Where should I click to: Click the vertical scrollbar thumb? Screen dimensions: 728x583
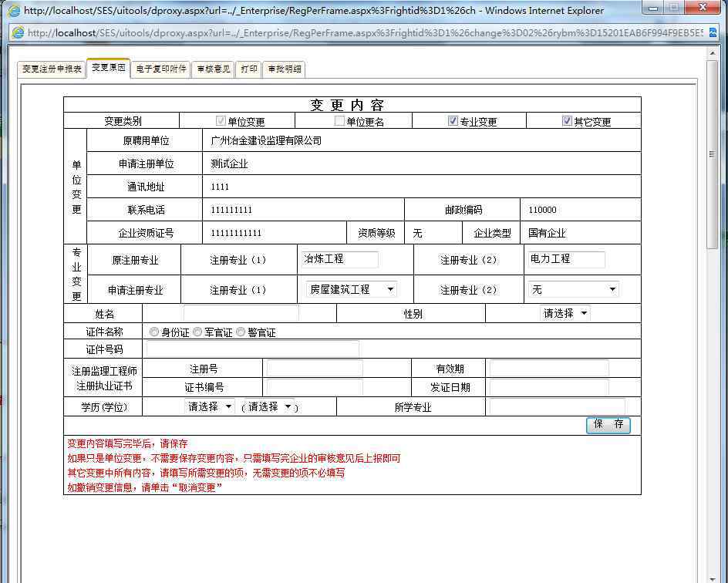pyautogui.click(x=713, y=154)
